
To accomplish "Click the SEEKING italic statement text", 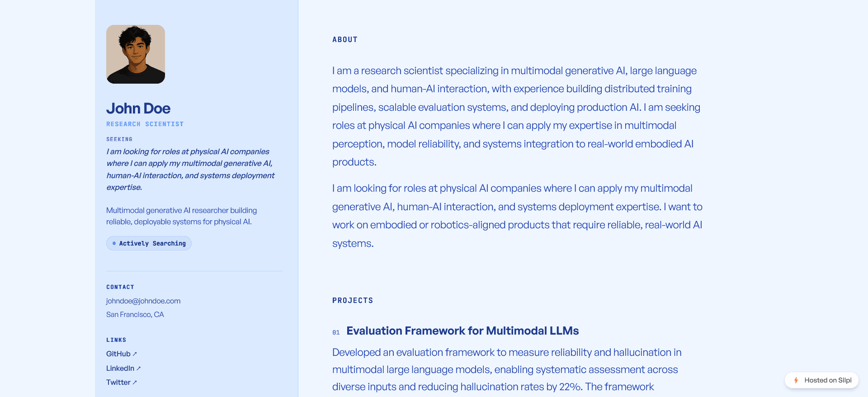I will 190,170.
